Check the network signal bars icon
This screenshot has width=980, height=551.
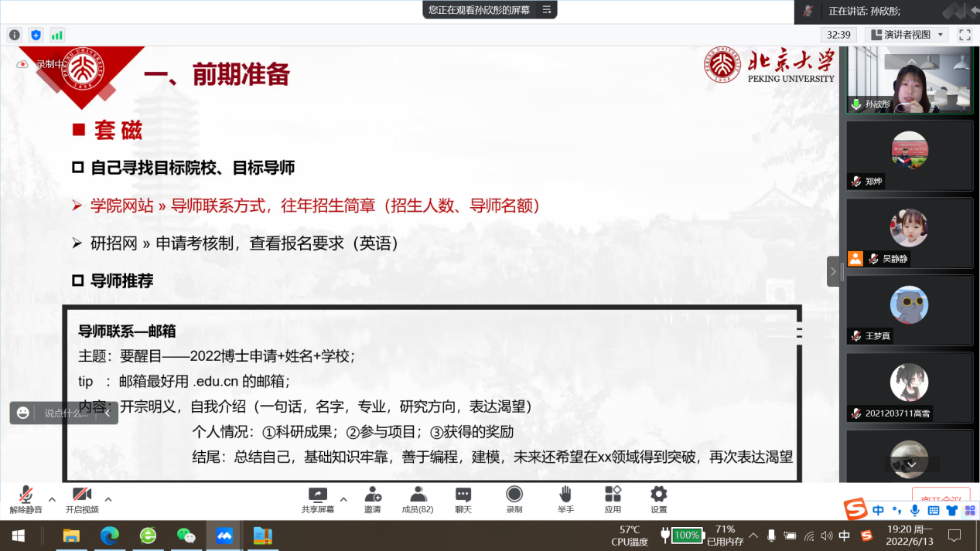(57, 35)
